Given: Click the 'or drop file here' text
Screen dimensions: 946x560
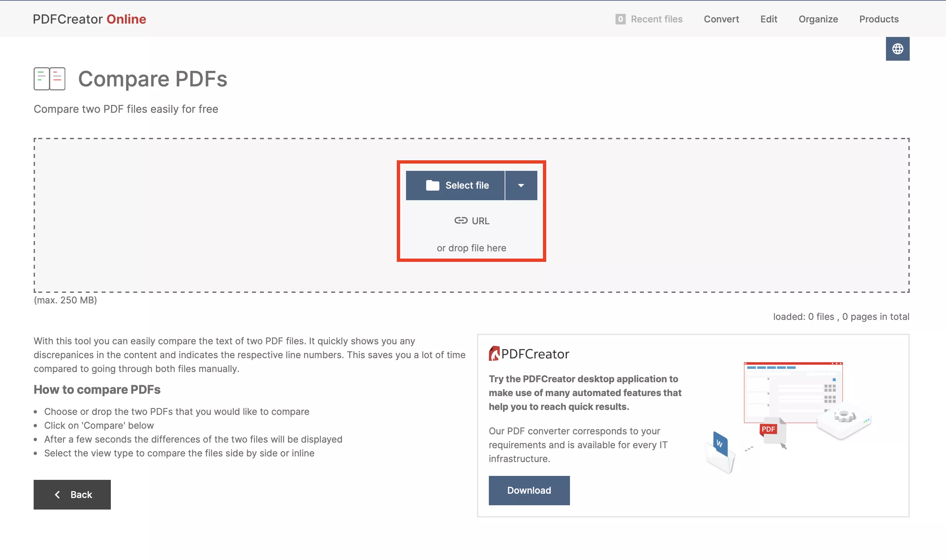Looking at the screenshot, I should 471,248.
